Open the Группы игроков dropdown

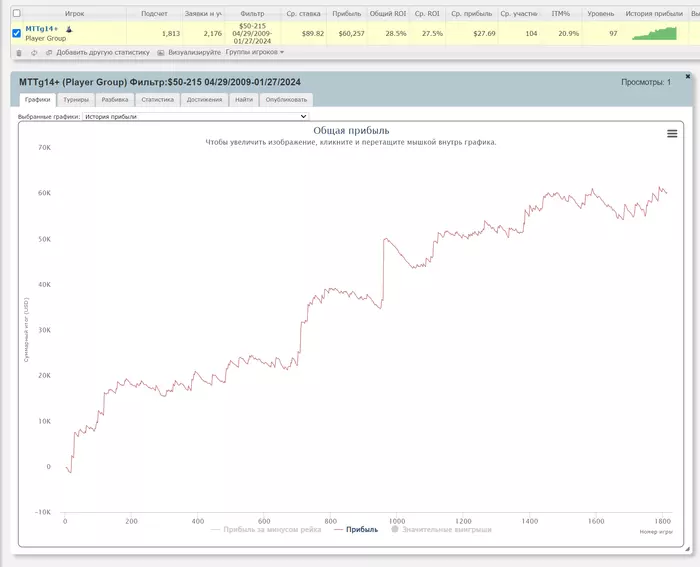pos(255,52)
